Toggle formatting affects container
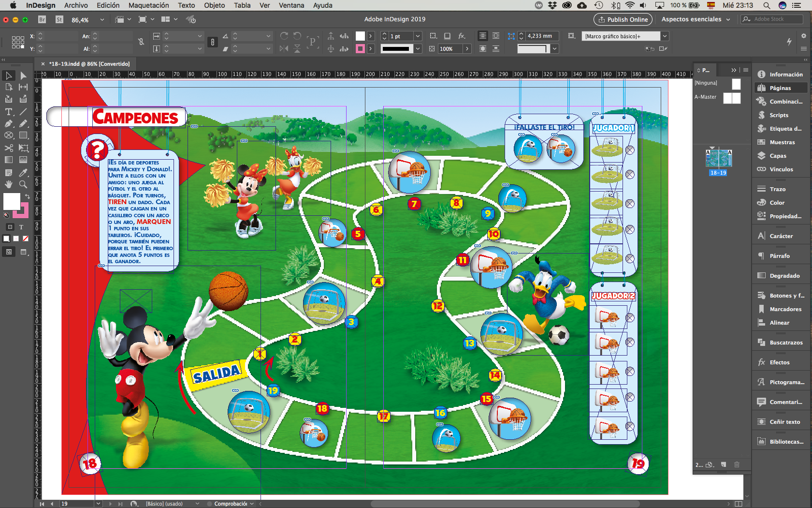The height and width of the screenshot is (508, 812). pyautogui.click(x=10, y=227)
